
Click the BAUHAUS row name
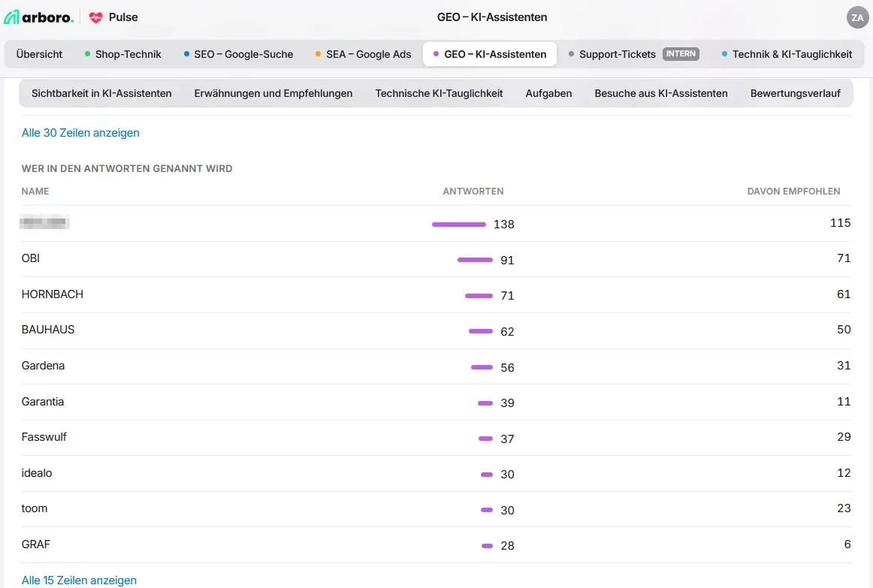tap(48, 330)
